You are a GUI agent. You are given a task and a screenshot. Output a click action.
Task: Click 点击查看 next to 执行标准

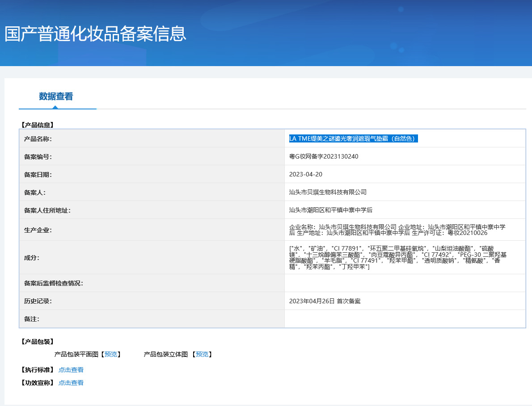pyautogui.click(x=71, y=370)
